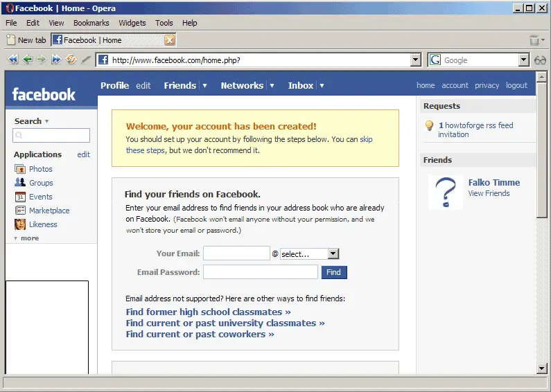Open Find current or past university classmates
This screenshot has height=392, width=551.
pyautogui.click(x=225, y=323)
